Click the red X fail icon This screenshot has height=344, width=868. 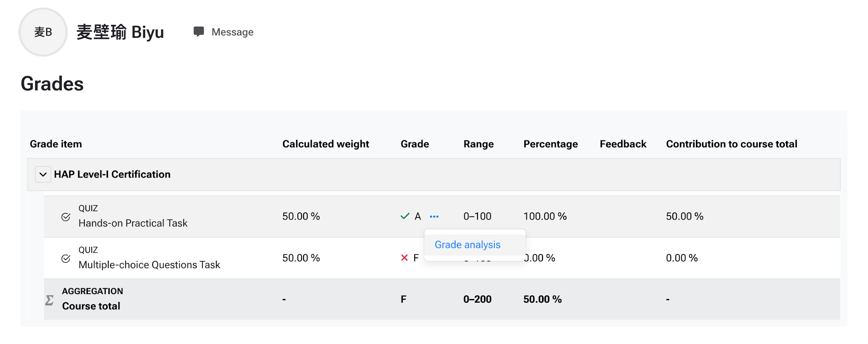click(x=404, y=258)
